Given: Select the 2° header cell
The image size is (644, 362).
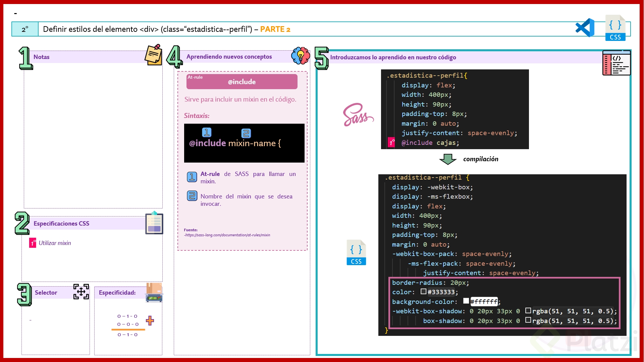Looking at the screenshot, I should pyautogui.click(x=24, y=29).
